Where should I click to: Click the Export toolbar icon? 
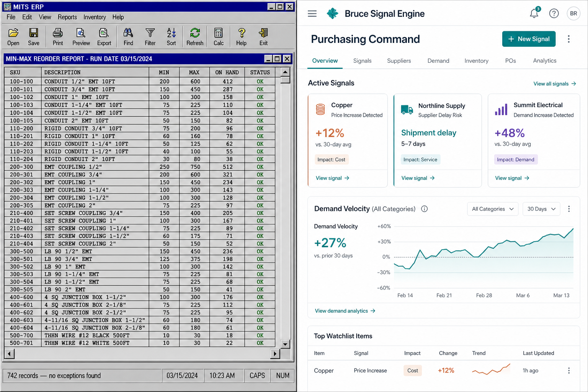click(x=104, y=37)
